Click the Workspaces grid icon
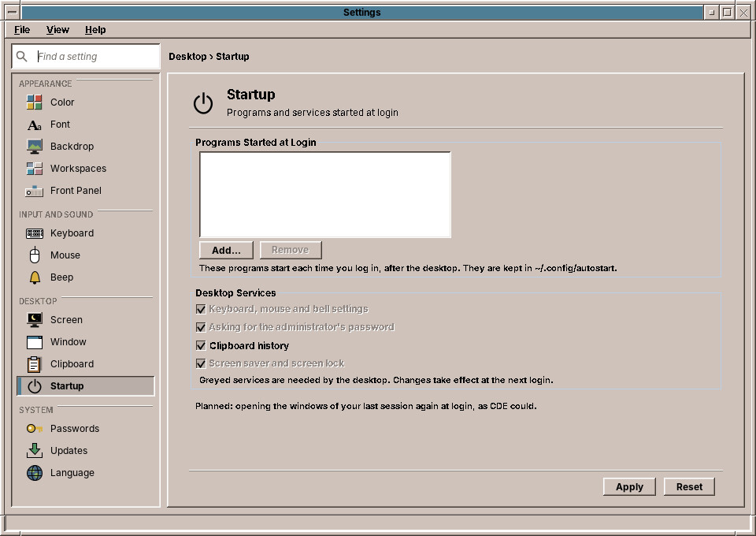The height and width of the screenshot is (536, 756). click(34, 169)
